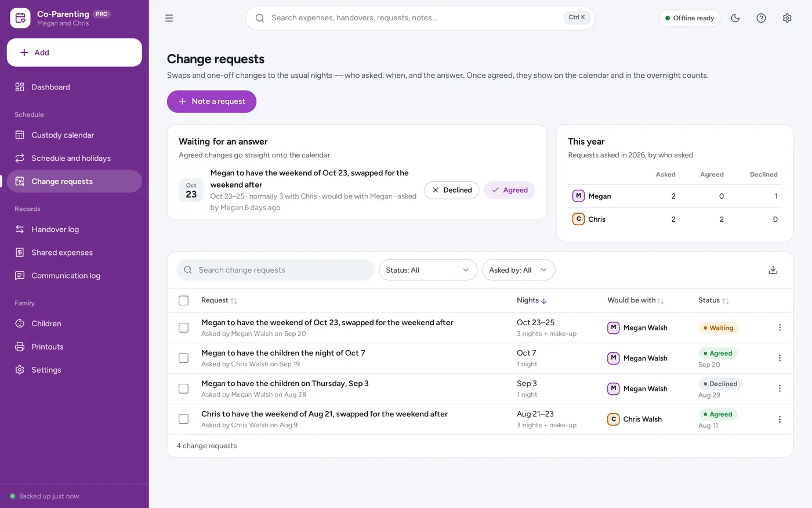Sort by the Status column
812x508 pixels.
coord(713,300)
